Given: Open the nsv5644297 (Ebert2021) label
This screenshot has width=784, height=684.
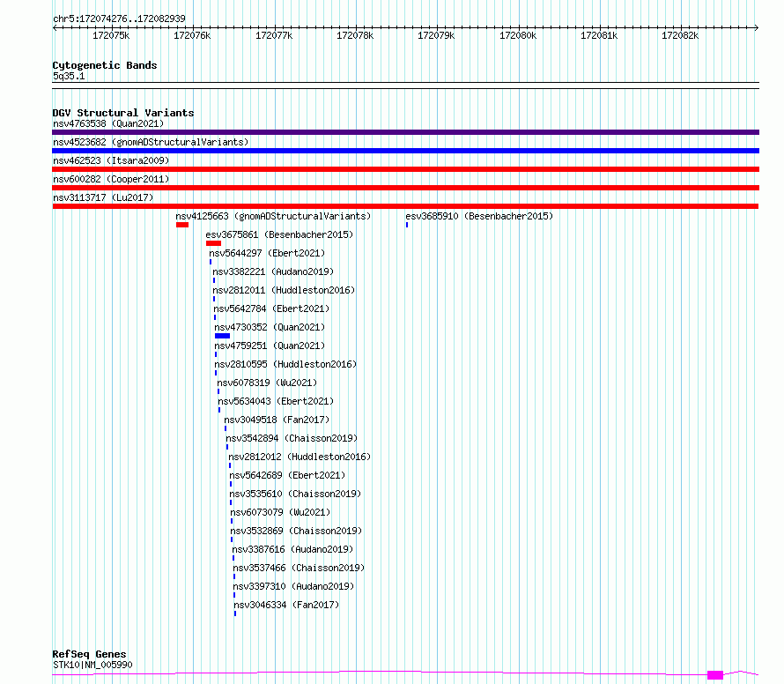Looking at the screenshot, I should pyautogui.click(x=267, y=253).
